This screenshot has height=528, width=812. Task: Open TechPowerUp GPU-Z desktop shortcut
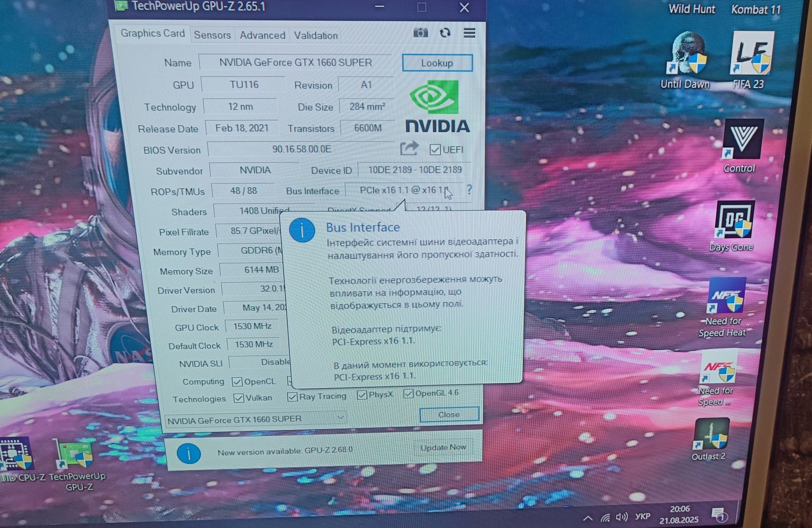(x=77, y=465)
